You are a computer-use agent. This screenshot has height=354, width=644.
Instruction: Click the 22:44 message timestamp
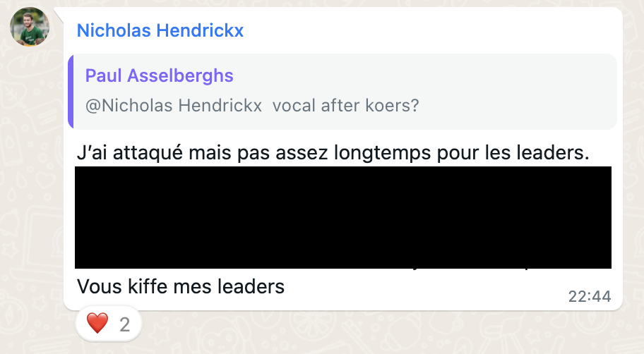(x=590, y=296)
